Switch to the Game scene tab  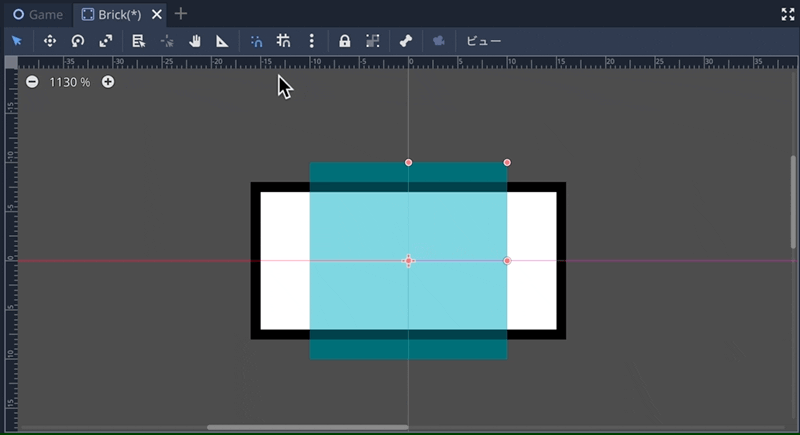[x=38, y=14]
